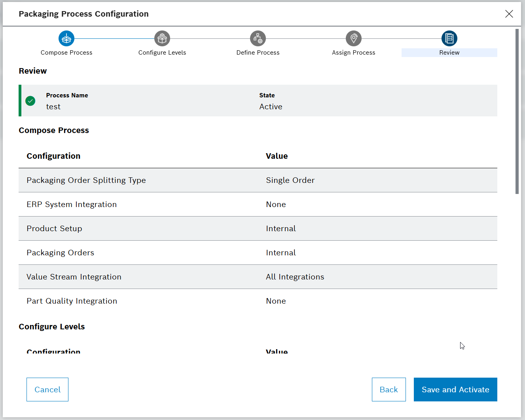Viewport: 525px width, 420px height.
Task: Click the Part Quality Integration row
Action: [258, 301]
